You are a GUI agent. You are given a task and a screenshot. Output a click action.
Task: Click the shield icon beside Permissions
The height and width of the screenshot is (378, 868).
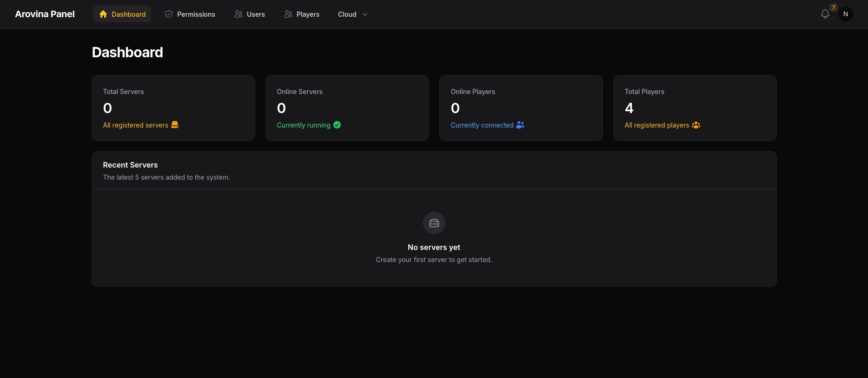point(169,14)
